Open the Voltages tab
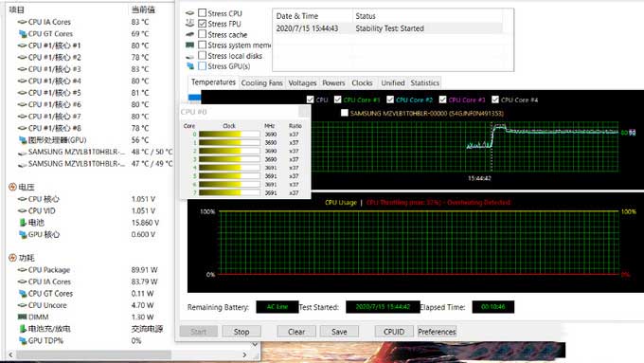 pos(302,83)
